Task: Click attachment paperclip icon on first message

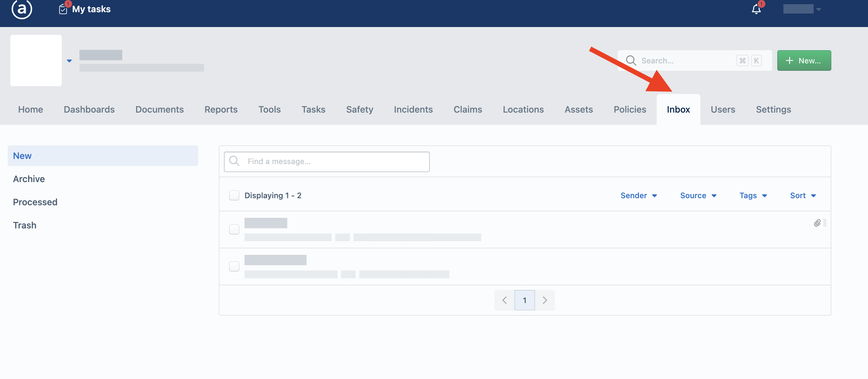Action: pos(817,223)
